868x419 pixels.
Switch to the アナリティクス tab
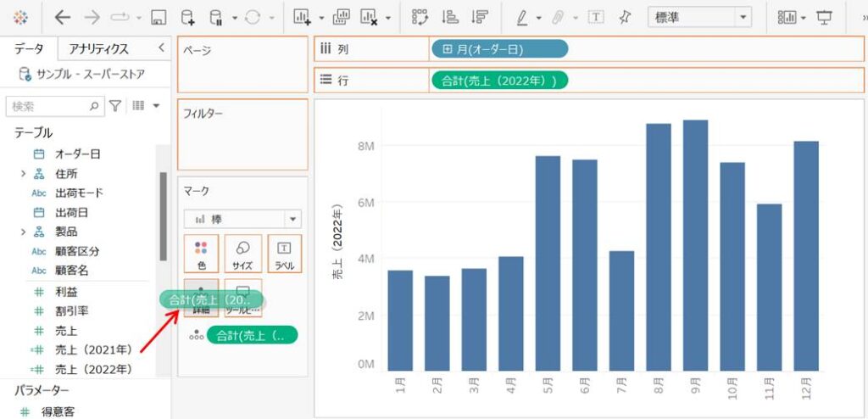click(x=99, y=49)
